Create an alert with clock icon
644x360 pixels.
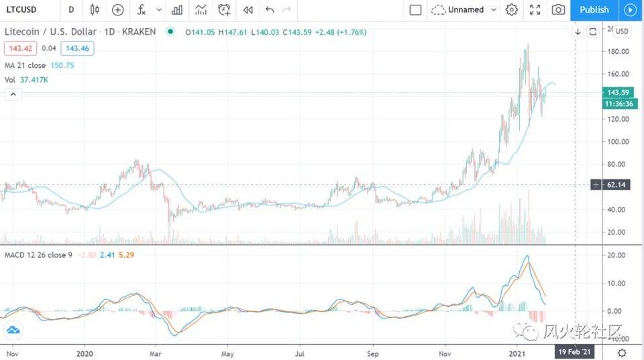(x=224, y=10)
